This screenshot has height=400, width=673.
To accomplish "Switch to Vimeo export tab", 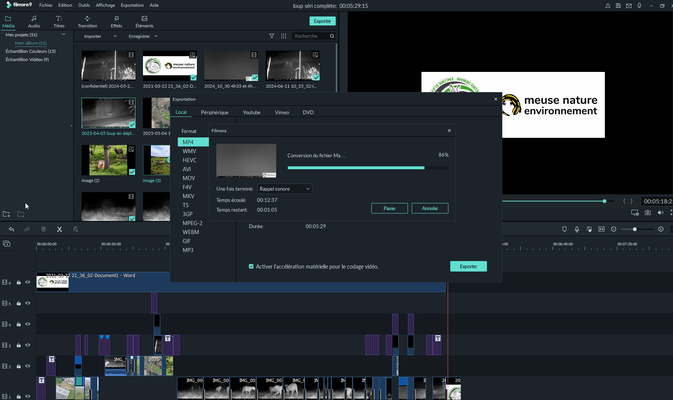I will tap(282, 112).
